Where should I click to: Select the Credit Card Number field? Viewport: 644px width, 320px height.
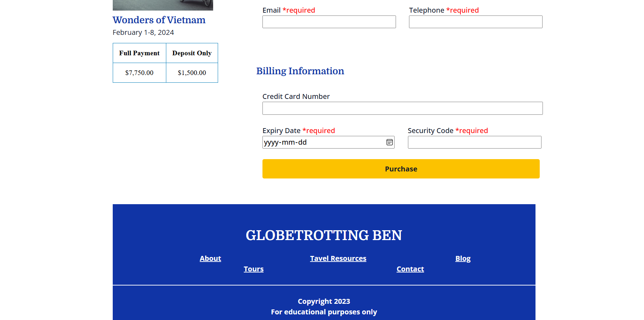[402, 108]
